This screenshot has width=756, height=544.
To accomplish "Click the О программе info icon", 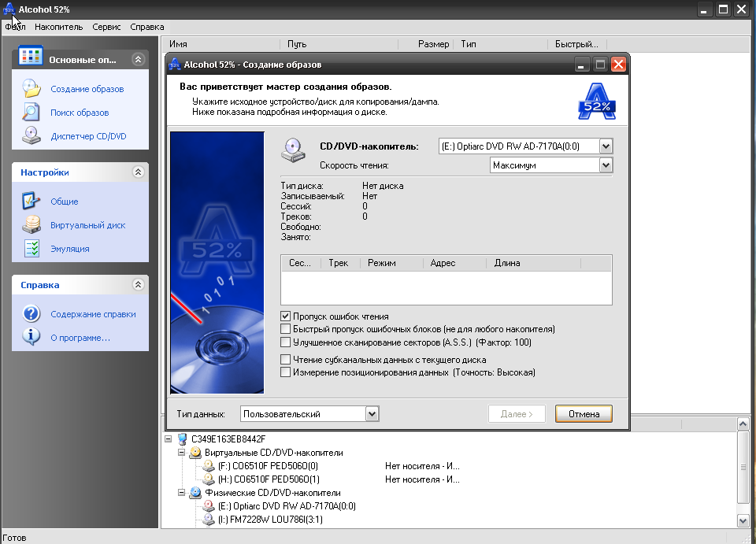I will pyautogui.click(x=31, y=337).
